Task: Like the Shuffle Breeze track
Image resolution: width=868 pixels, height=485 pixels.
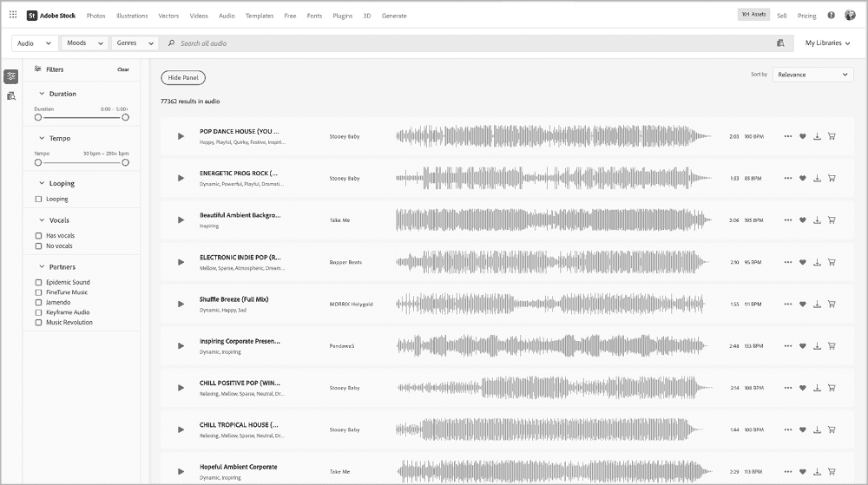Action: (x=803, y=305)
